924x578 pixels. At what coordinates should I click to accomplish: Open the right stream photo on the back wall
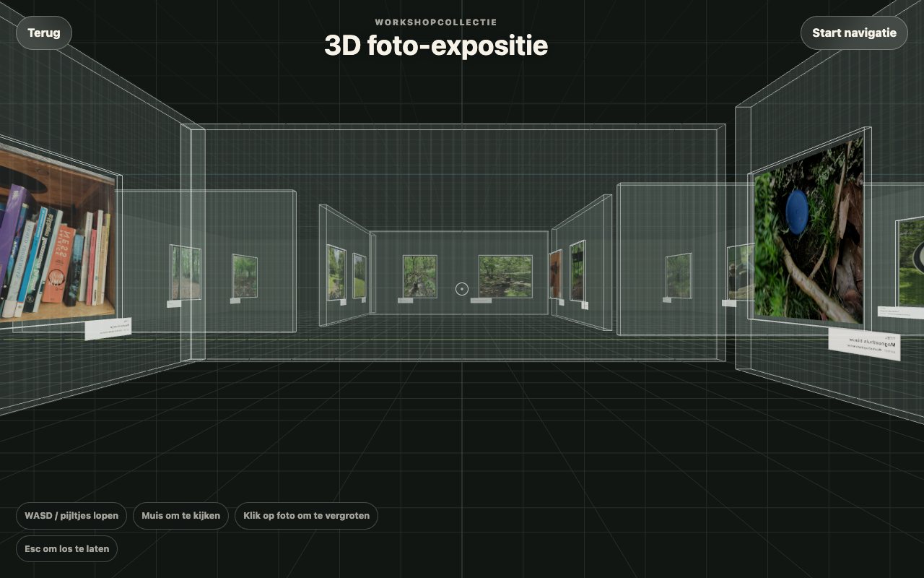(x=505, y=276)
